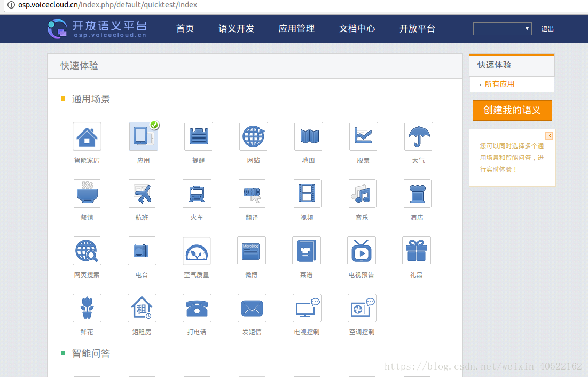
Task: Click the 开放语义平台 site logo
Action: pos(98,29)
